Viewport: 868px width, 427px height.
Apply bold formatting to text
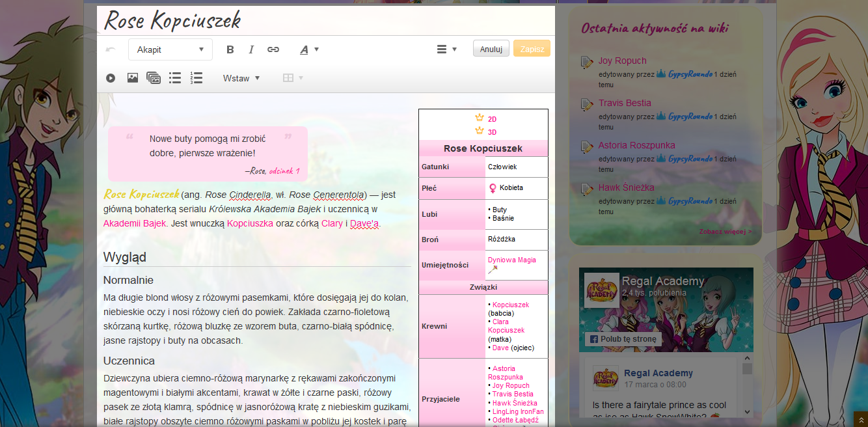pyautogui.click(x=230, y=49)
